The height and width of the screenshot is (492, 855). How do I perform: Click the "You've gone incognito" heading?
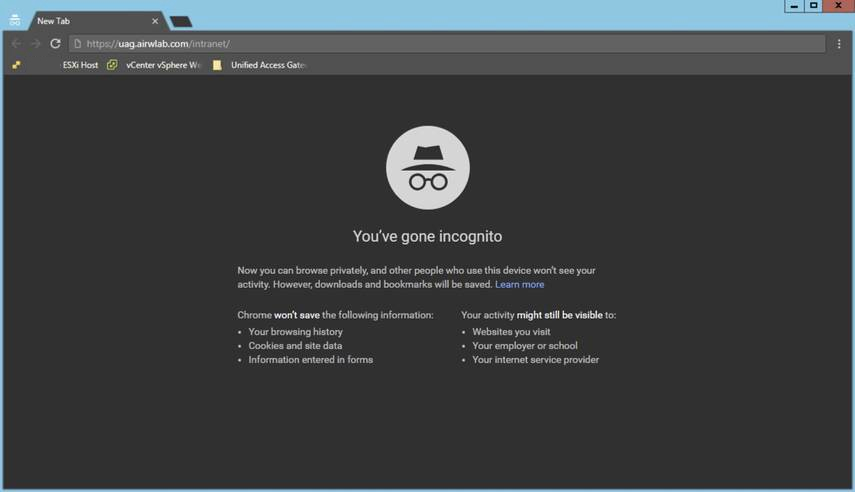428,236
